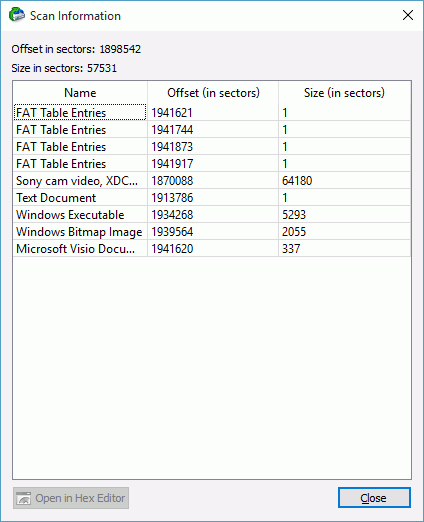Image resolution: width=424 pixels, height=522 pixels.
Task: Select the Windows Executable row
Action: point(212,215)
